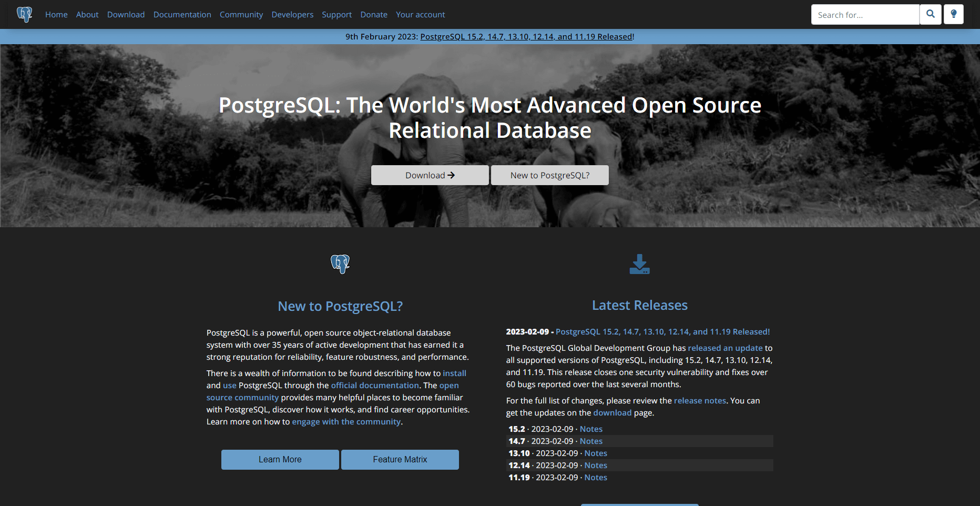This screenshot has width=980, height=506.
Task: Open Notes for version 13.10
Action: click(x=596, y=453)
